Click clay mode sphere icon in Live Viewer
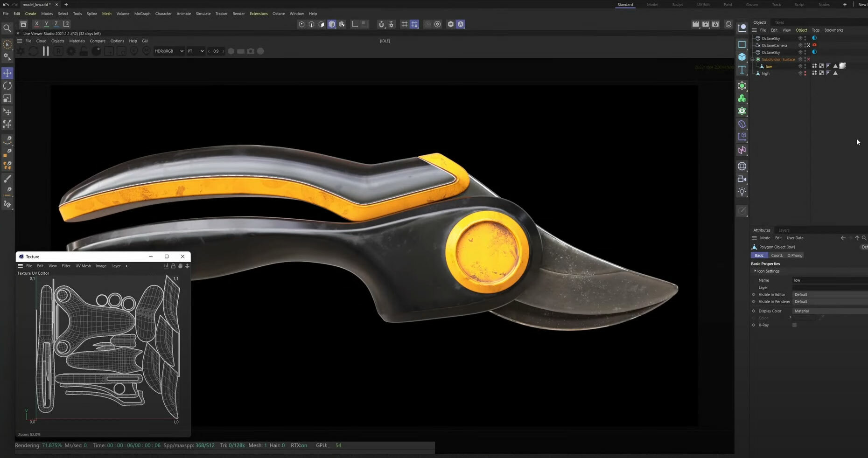 coord(96,51)
